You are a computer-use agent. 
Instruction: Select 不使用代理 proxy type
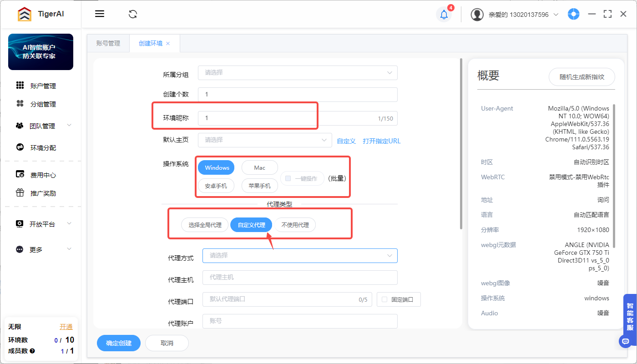coord(295,225)
